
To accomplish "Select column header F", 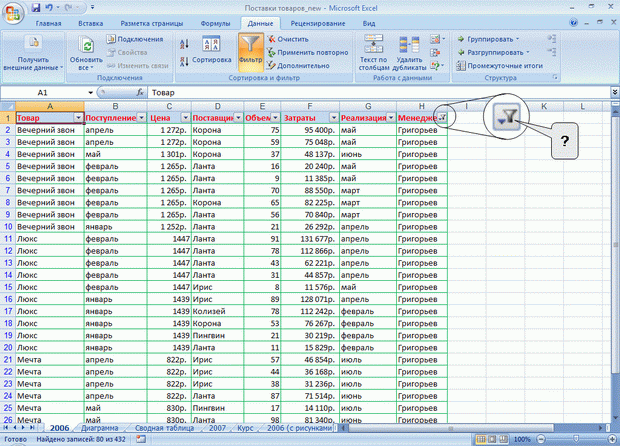I will (310, 106).
